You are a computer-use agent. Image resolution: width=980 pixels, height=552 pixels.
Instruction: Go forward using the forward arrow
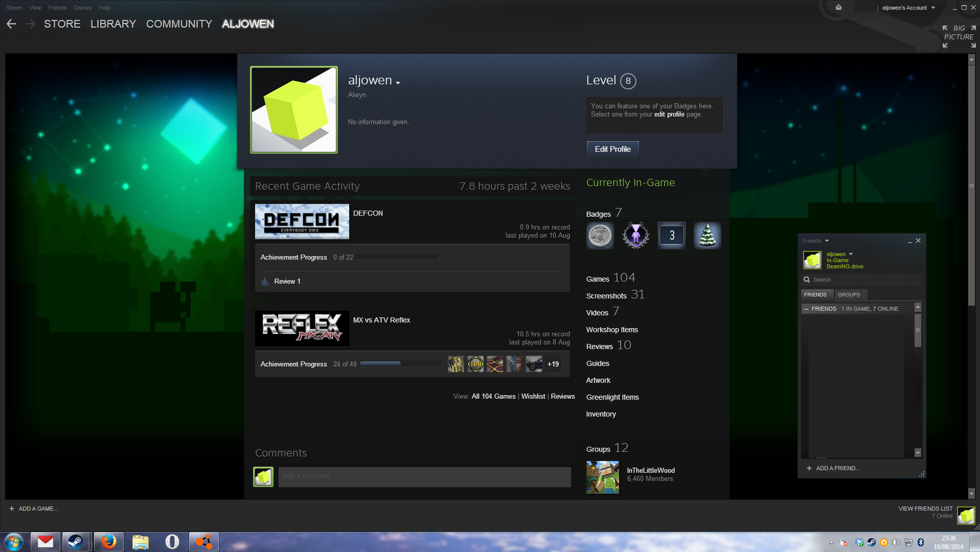(x=30, y=24)
